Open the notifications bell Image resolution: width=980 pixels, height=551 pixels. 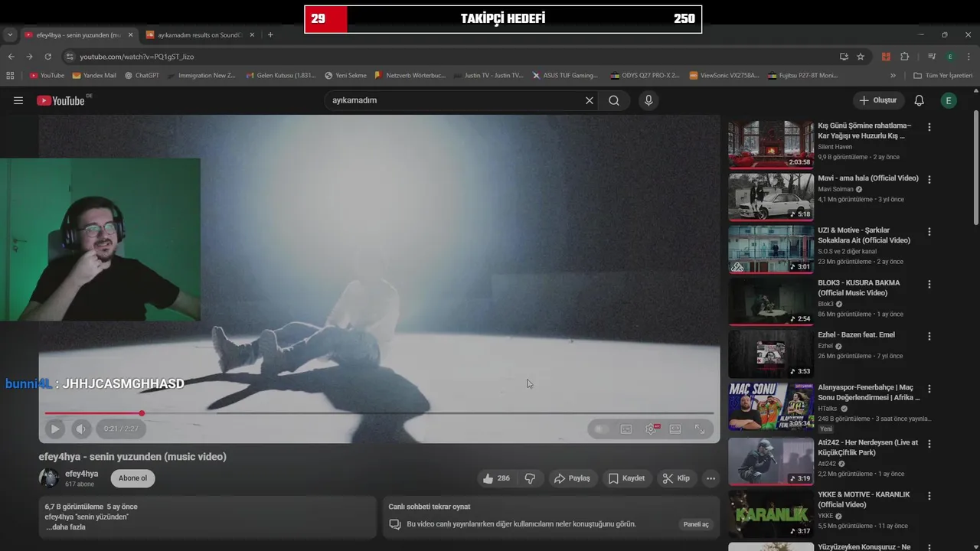click(919, 100)
